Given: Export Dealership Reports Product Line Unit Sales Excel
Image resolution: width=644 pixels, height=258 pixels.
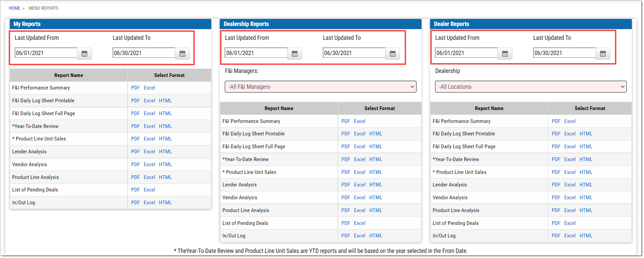Looking at the screenshot, I should [x=360, y=172].
